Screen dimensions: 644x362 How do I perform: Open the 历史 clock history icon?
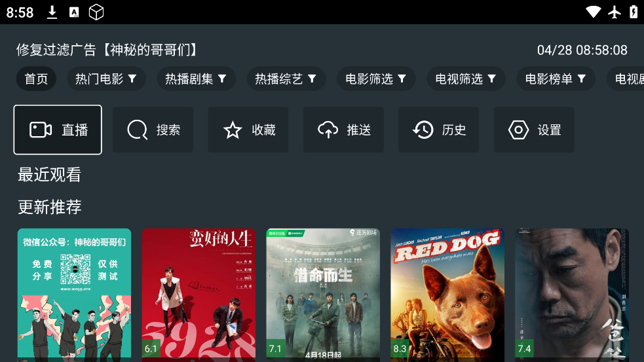423,130
